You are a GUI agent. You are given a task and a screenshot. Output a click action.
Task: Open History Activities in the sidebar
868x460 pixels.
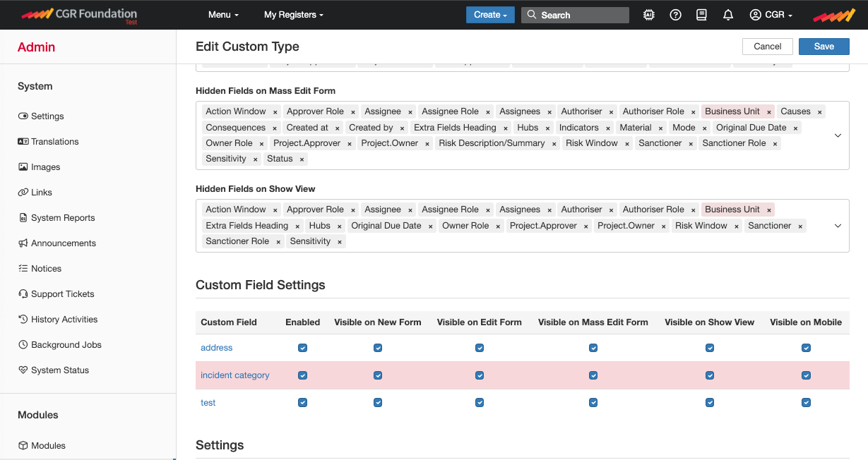click(x=64, y=319)
